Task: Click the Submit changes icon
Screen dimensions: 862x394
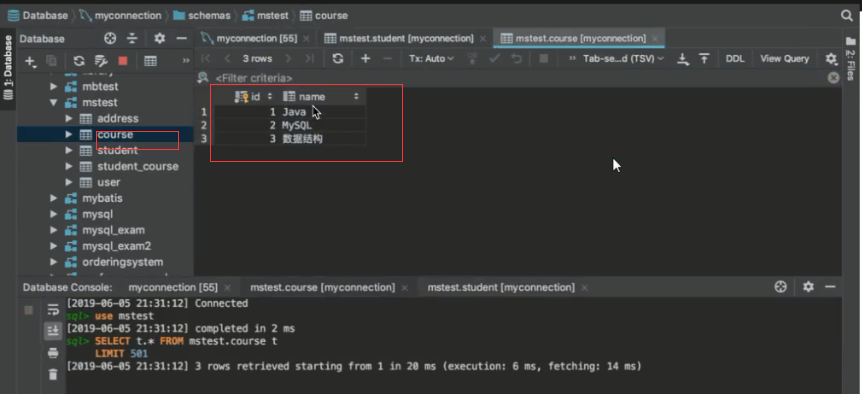Action: pyautogui.click(x=472, y=58)
